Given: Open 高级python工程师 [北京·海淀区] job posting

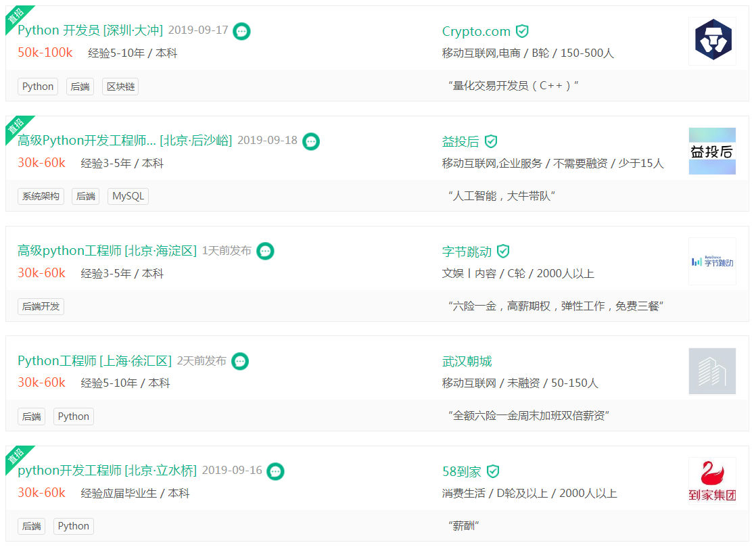Looking at the screenshot, I should pos(107,251).
